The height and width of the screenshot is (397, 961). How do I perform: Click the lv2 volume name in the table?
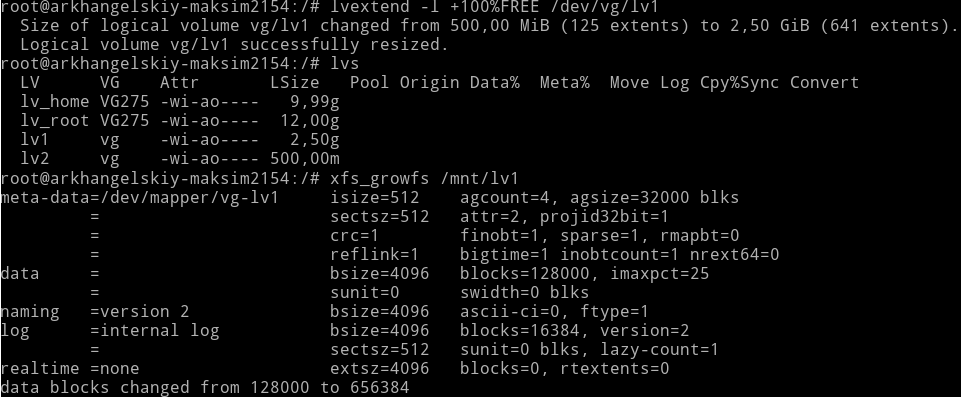tap(35, 159)
